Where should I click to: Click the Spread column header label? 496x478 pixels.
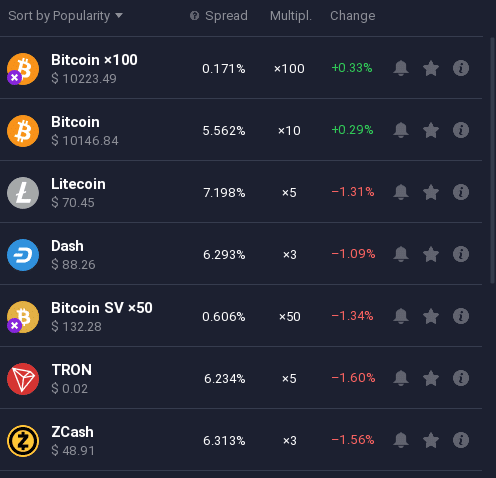tap(226, 16)
